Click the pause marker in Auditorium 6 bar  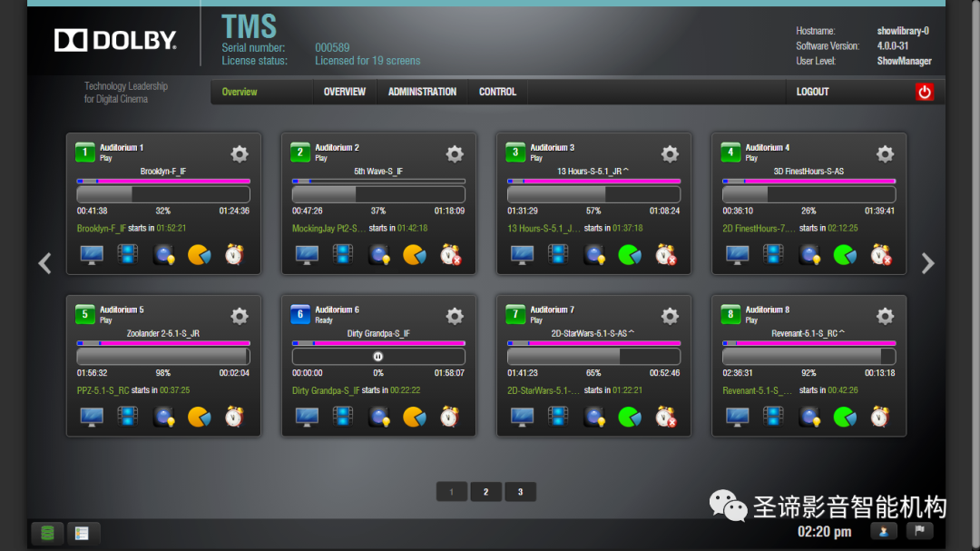(x=378, y=357)
